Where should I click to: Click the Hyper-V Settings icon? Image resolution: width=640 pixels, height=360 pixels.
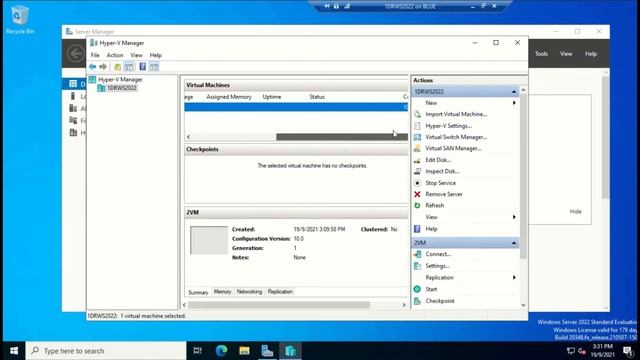click(x=417, y=126)
